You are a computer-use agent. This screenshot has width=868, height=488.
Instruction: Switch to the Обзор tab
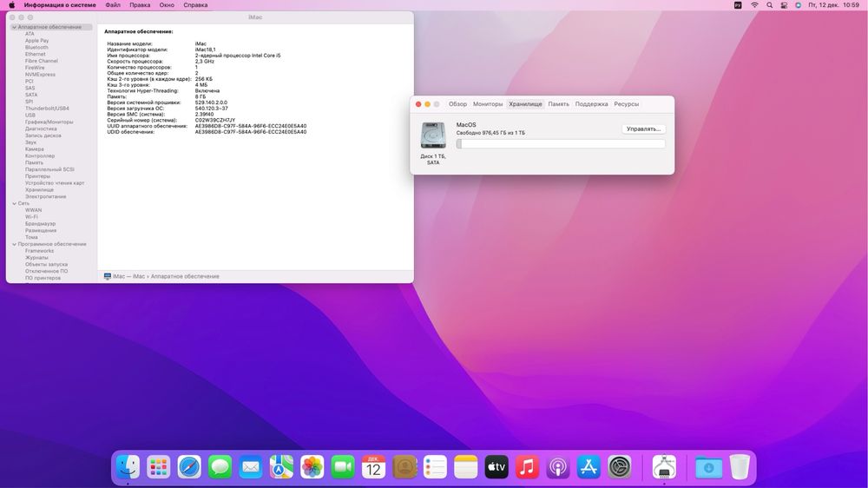[457, 104]
